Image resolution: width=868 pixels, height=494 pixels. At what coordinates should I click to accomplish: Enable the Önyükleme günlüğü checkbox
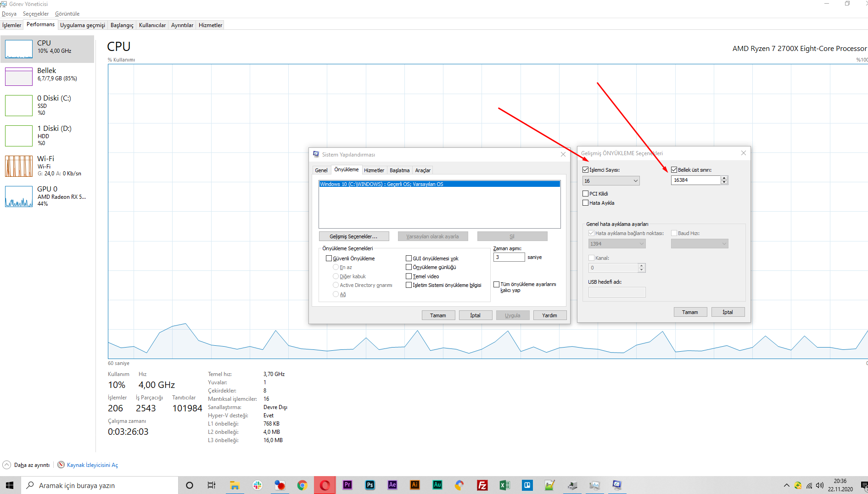tap(409, 267)
